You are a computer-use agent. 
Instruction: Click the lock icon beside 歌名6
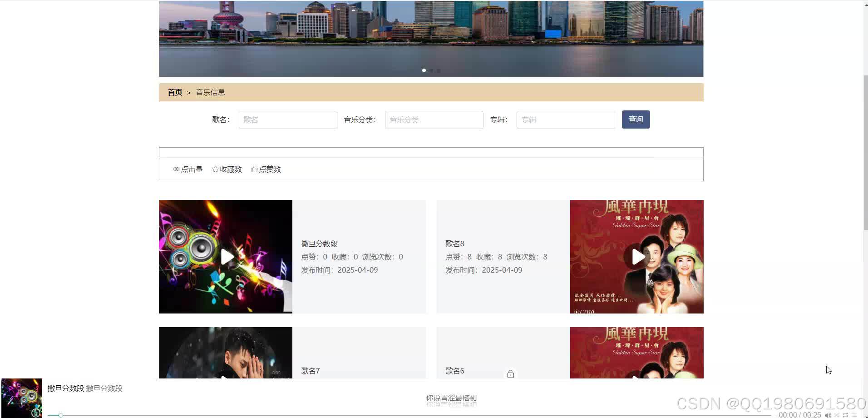[x=510, y=374]
